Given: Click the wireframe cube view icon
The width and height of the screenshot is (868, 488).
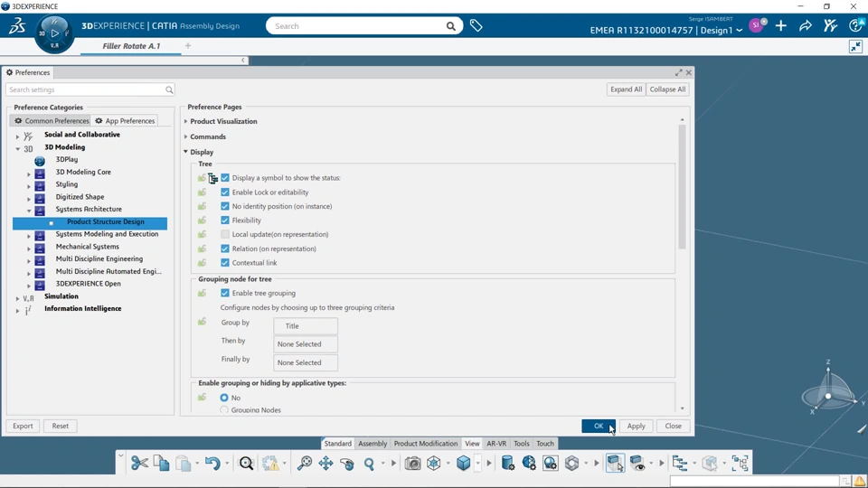Looking at the screenshot, I should (x=434, y=463).
